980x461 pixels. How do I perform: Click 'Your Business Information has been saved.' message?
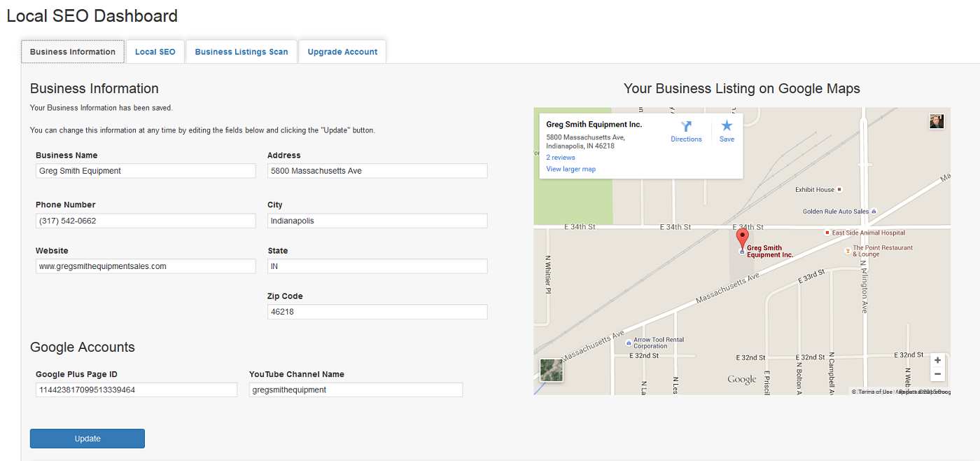101,108
